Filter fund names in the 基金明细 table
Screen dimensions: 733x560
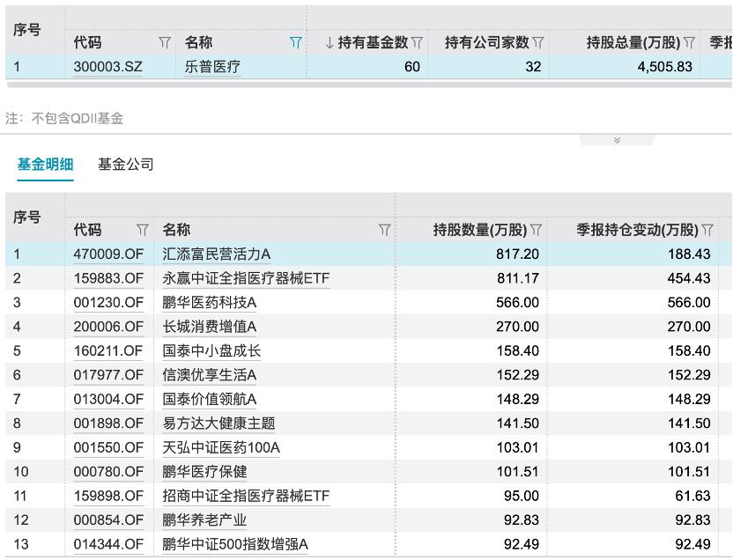(386, 230)
